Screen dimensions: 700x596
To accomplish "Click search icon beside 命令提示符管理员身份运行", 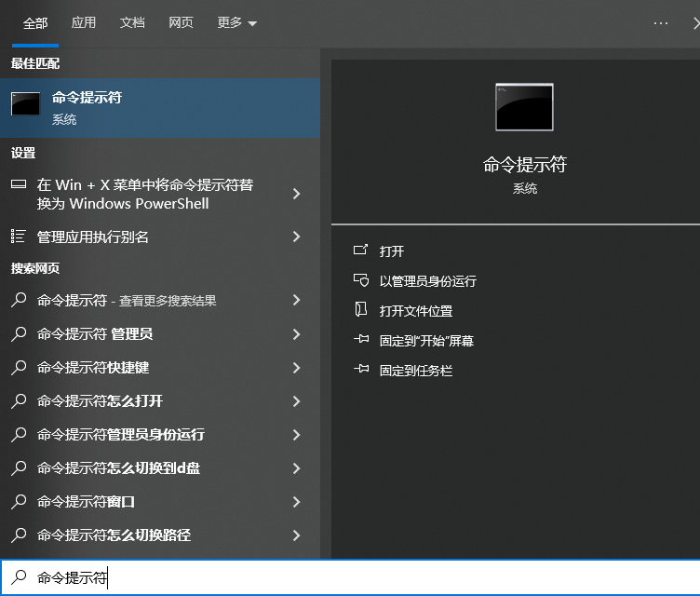I will pos(19,434).
